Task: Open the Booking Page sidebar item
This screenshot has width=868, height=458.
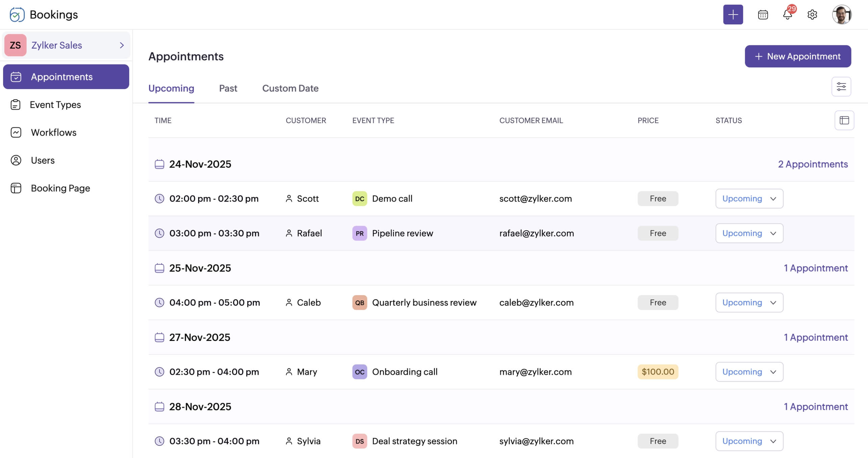Action: 60,188
